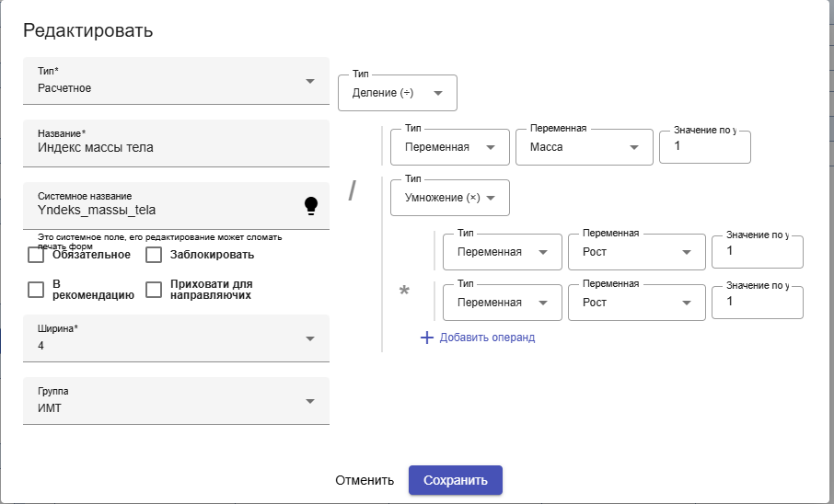The width and height of the screenshot is (834, 504).
Task: Tick the Приховати для направляючих checkbox
Action: (154, 290)
